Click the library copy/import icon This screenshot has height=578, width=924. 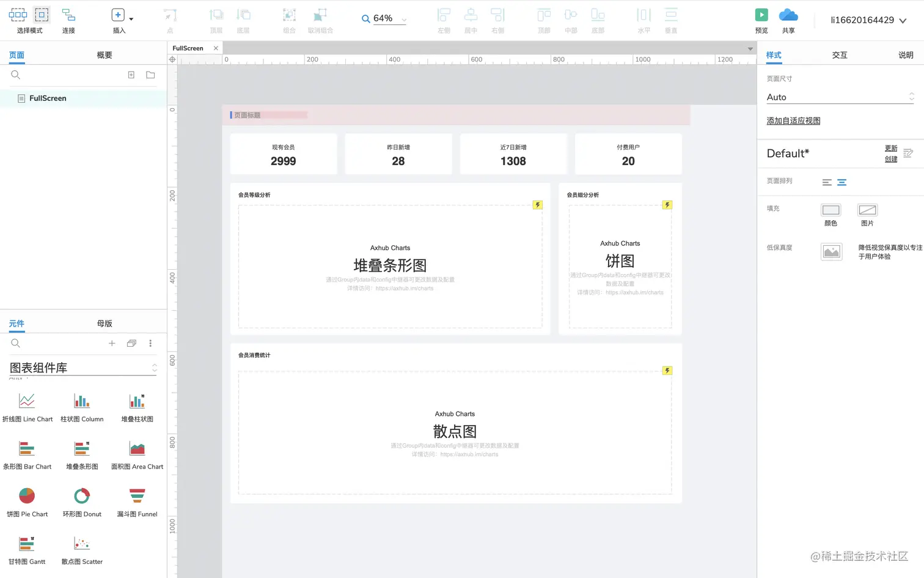coord(131,343)
